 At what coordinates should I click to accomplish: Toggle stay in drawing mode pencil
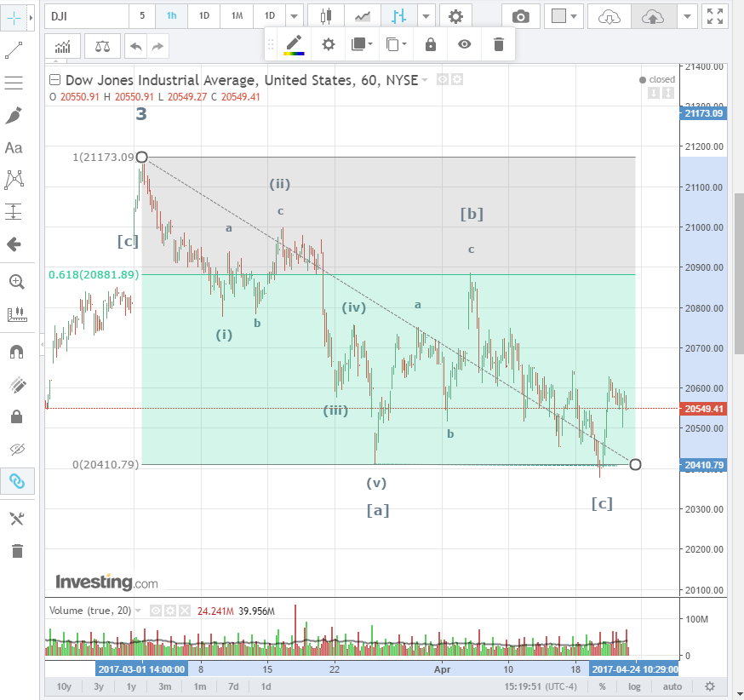(x=17, y=384)
